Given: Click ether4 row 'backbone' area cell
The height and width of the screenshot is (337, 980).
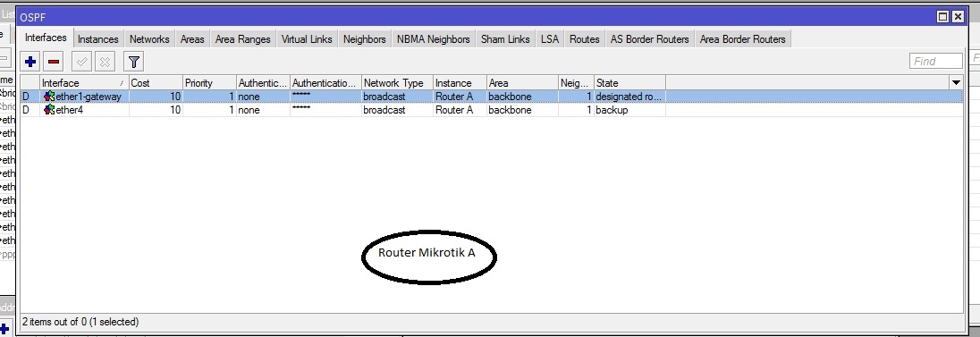Looking at the screenshot, I should tap(510, 110).
